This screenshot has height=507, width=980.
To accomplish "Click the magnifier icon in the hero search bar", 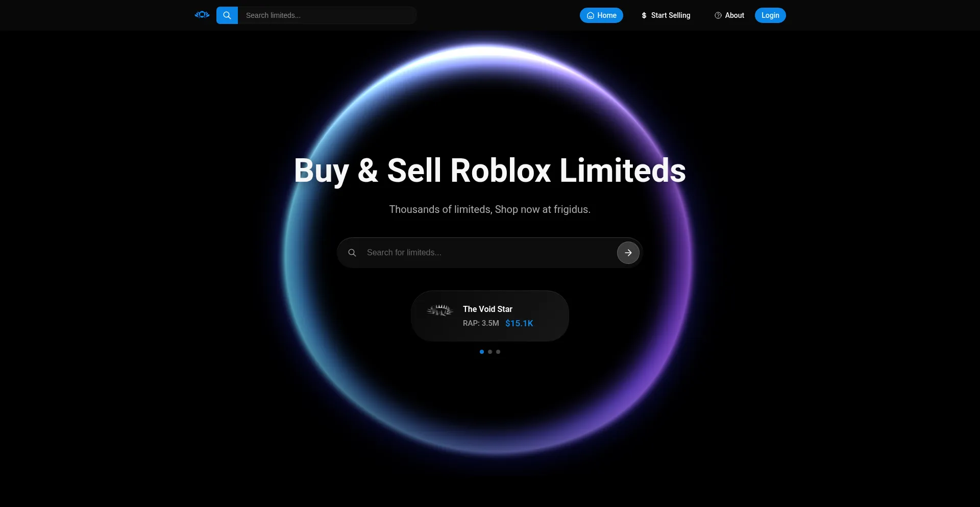I will pyautogui.click(x=352, y=253).
